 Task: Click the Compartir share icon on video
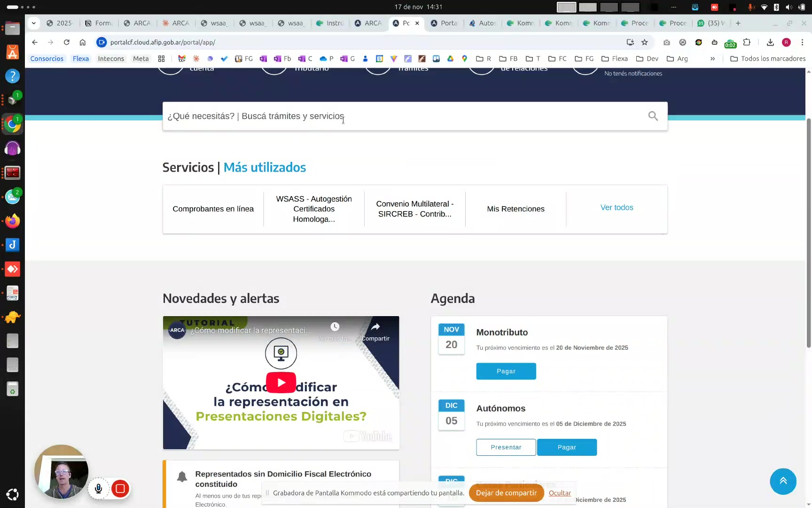(375, 332)
